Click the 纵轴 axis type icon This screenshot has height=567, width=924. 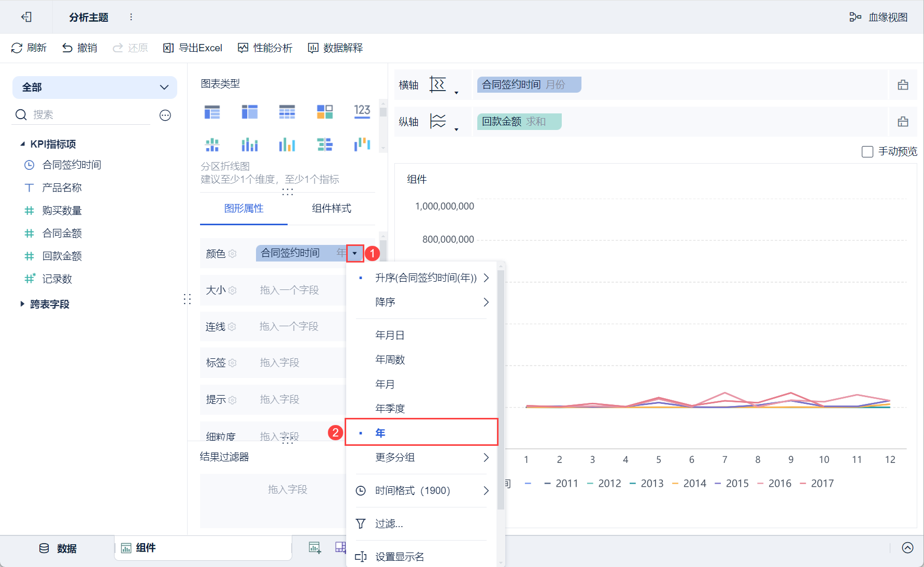click(x=438, y=121)
